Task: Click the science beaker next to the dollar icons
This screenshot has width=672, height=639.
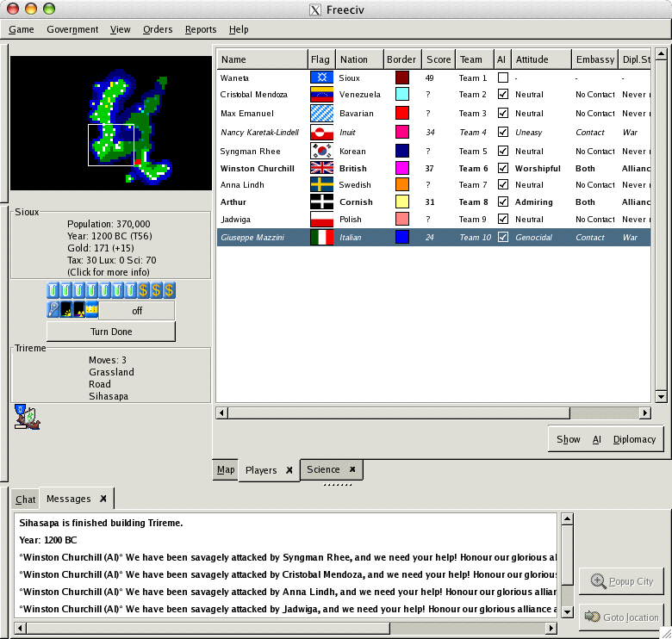Action: pyautogui.click(x=130, y=290)
